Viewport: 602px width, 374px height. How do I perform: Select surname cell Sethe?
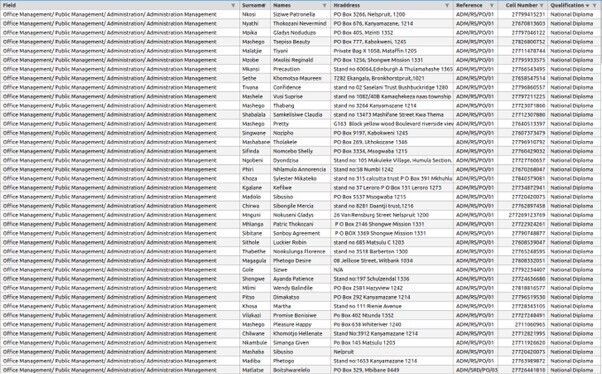pos(255,78)
